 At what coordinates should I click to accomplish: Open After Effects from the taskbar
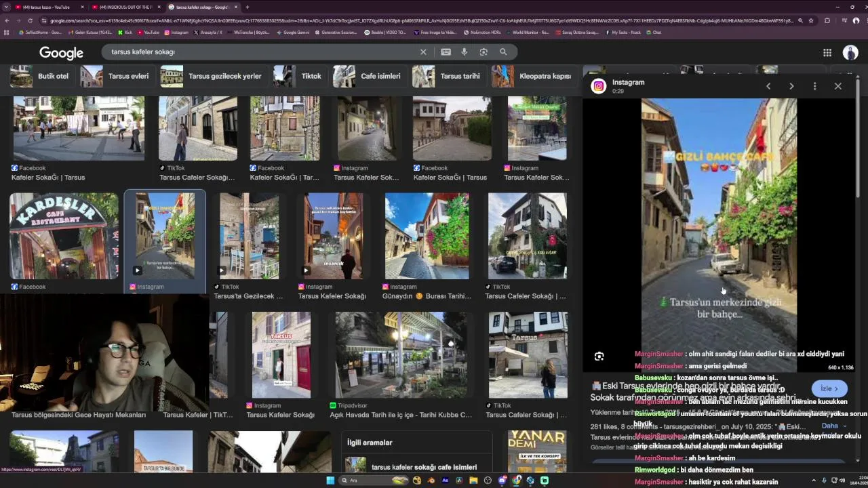pyautogui.click(x=445, y=481)
